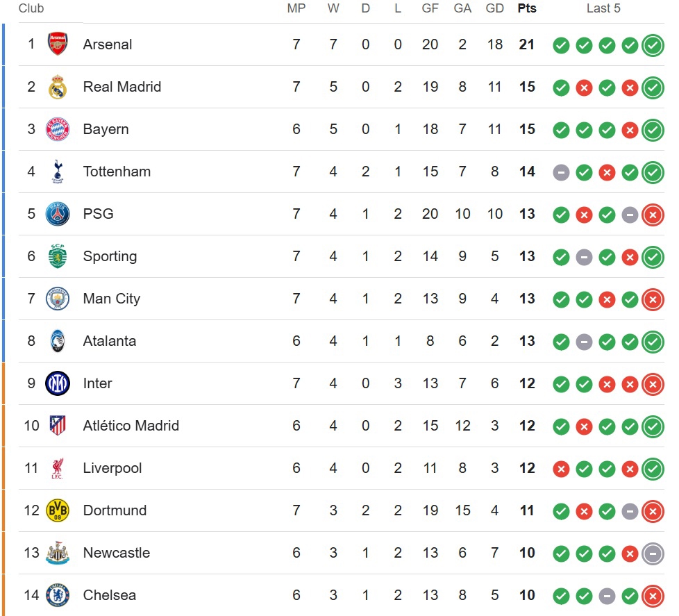This screenshot has height=616, width=679.
Task: Open the Atlético Madrid team link
Action: pyautogui.click(x=131, y=426)
